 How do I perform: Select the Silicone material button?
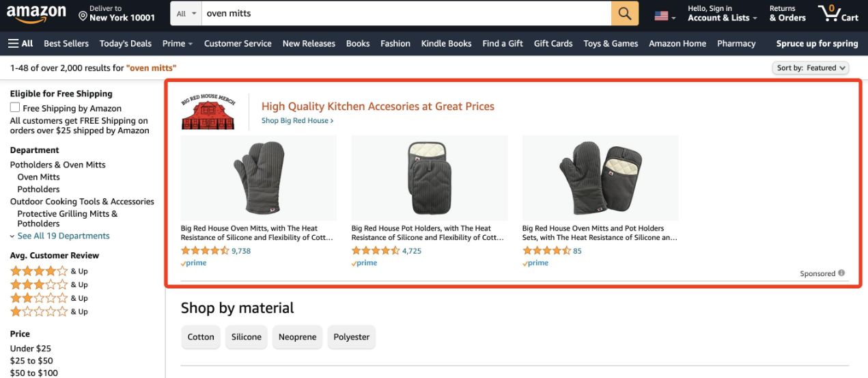point(246,337)
